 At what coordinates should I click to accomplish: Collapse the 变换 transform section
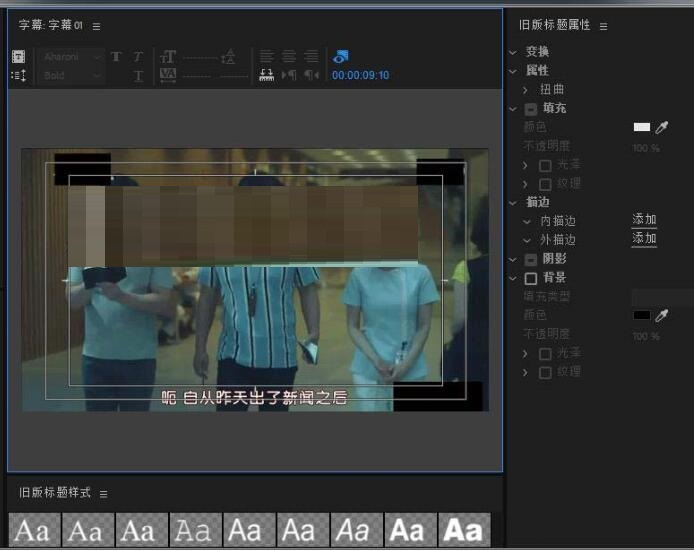click(513, 52)
